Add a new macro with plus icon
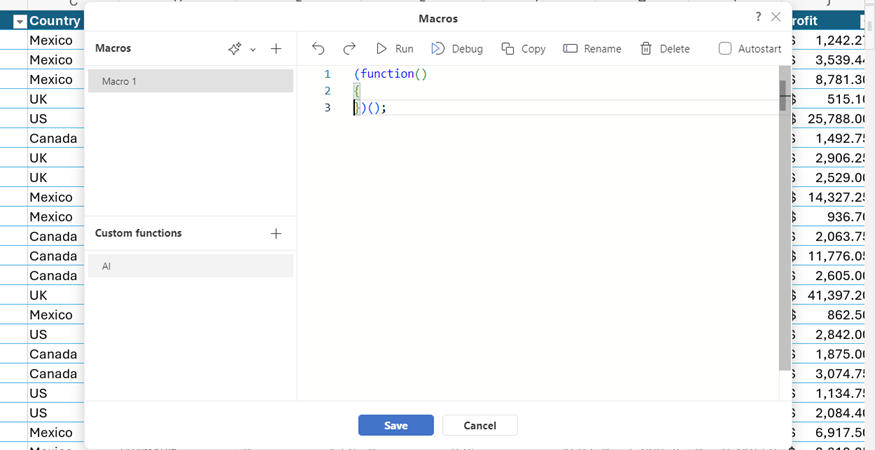The height and width of the screenshot is (450, 875). 276,49
